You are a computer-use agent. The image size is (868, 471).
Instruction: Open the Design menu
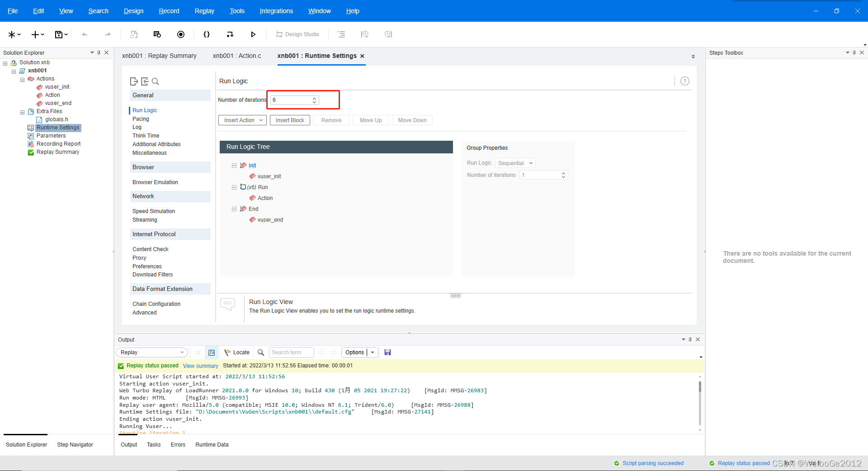[x=134, y=11]
